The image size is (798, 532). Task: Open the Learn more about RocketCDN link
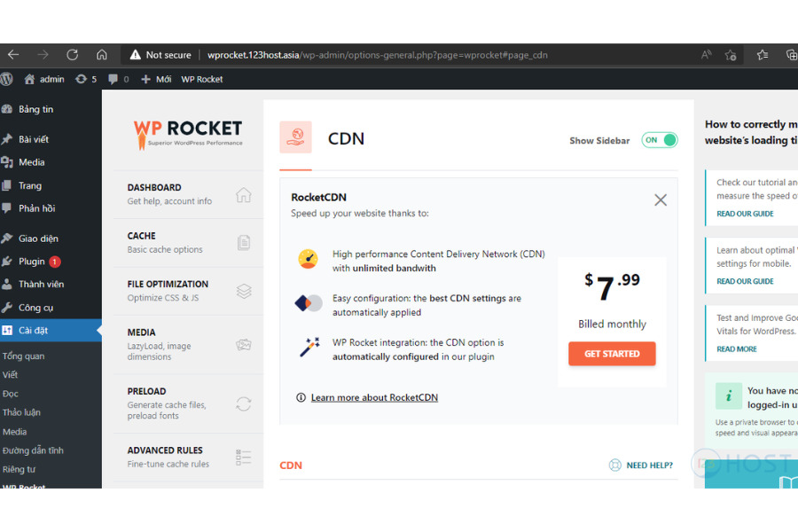click(374, 397)
